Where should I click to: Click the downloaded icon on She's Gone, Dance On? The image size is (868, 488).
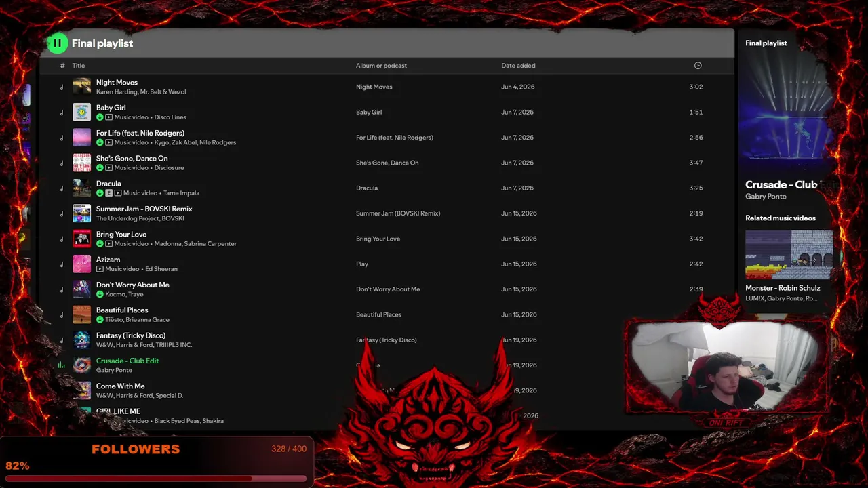pyautogui.click(x=100, y=167)
